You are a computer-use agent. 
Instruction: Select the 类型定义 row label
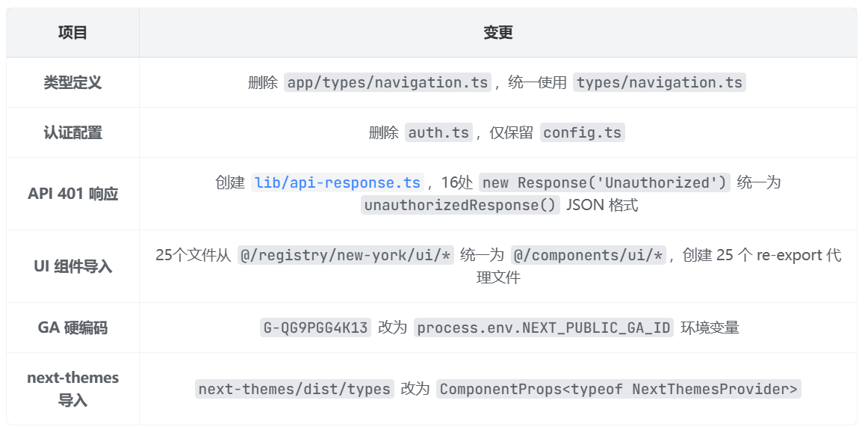[72, 82]
